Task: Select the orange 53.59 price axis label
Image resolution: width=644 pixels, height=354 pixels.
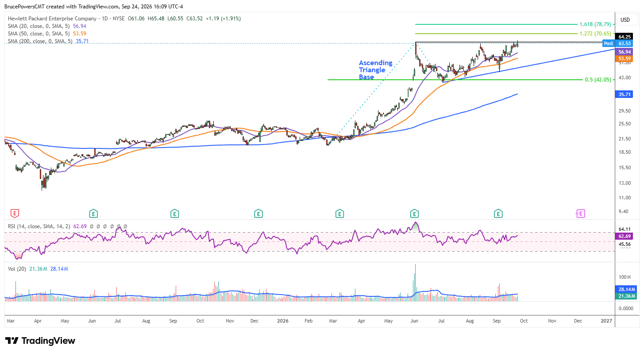Action: coord(625,58)
